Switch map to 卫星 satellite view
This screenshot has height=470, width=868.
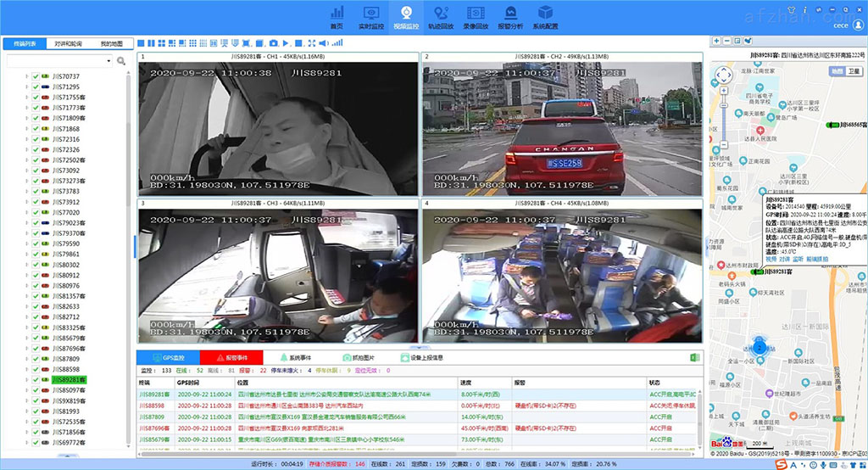[854, 71]
